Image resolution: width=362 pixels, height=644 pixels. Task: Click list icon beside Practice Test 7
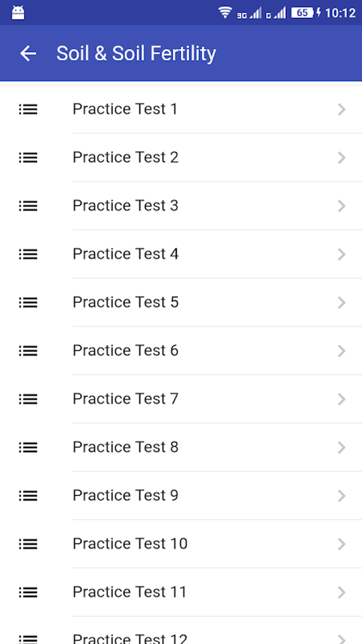pos(28,399)
